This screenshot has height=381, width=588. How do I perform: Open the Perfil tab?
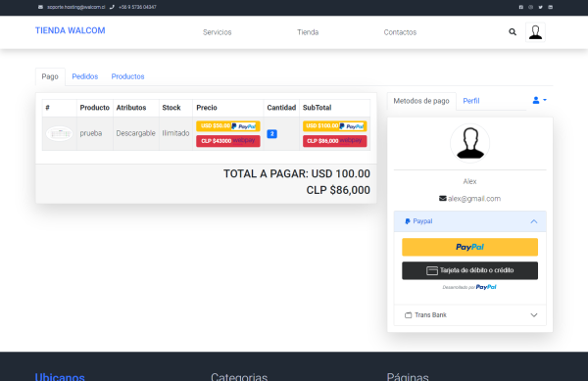[471, 101]
